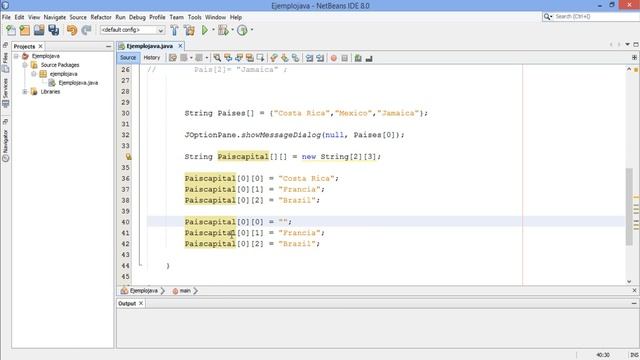Click the Save All toolbar icon
640x360 pixels.
(53, 30)
